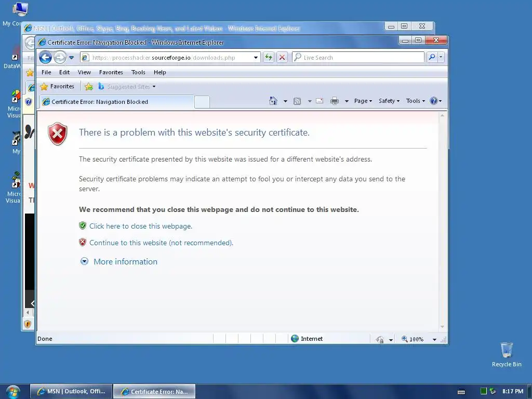Open the Favorites center star button
The image size is (532, 399).
(57, 87)
